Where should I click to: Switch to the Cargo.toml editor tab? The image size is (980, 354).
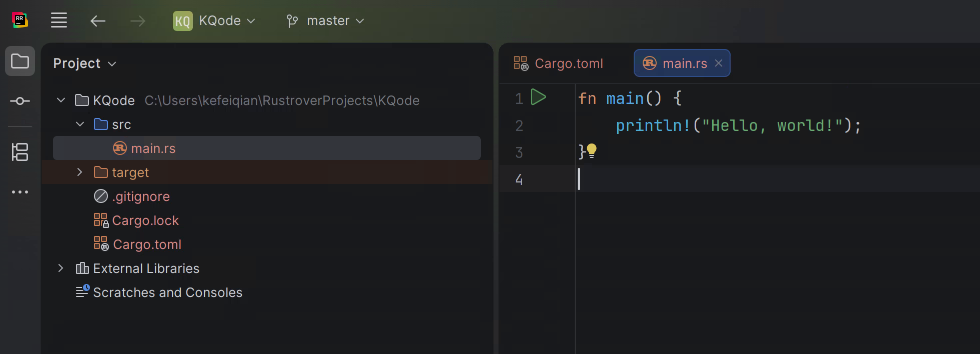559,63
